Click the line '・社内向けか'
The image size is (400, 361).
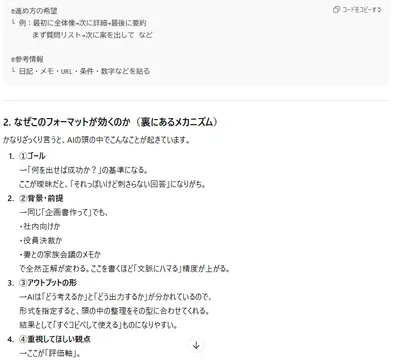pyautogui.click(x=40, y=226)
